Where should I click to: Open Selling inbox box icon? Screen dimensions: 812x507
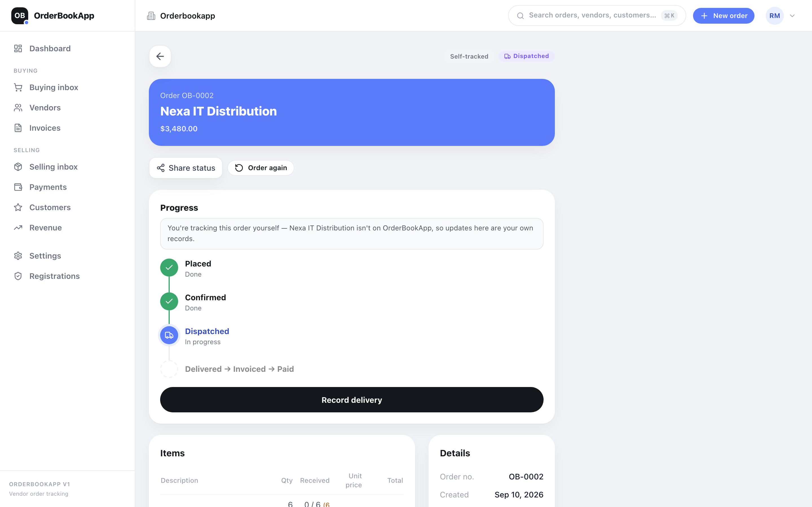coord(18,167)
